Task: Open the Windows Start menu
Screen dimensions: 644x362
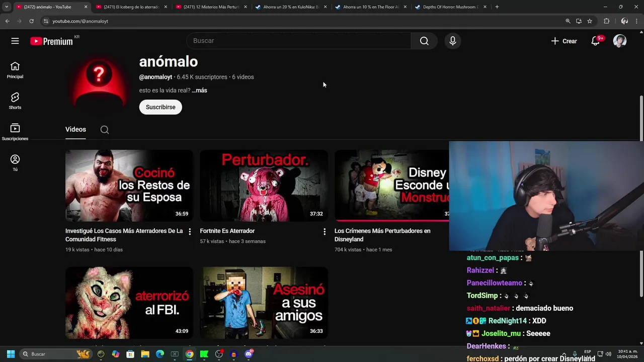Action: pyautogui.click(x=11, y=354)
